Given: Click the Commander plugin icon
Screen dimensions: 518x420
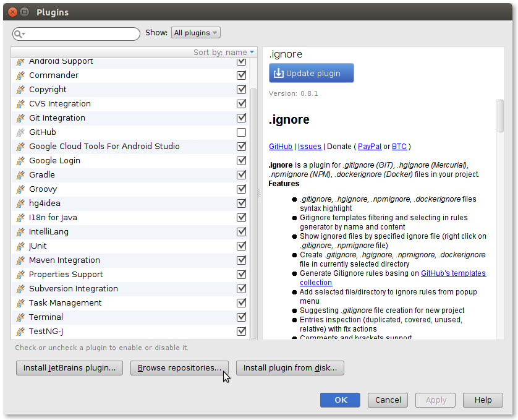Looking at the screenshot, I should (20, 75).
